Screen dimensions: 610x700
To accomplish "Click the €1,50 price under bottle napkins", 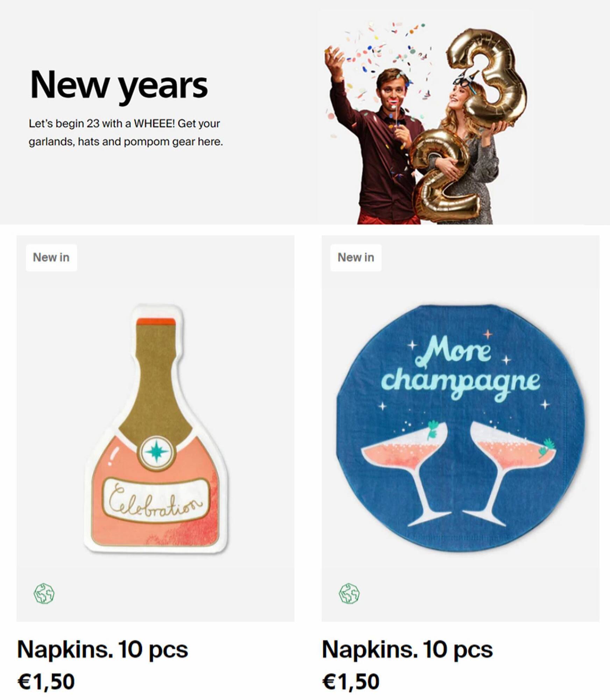I will pos(46,682).
